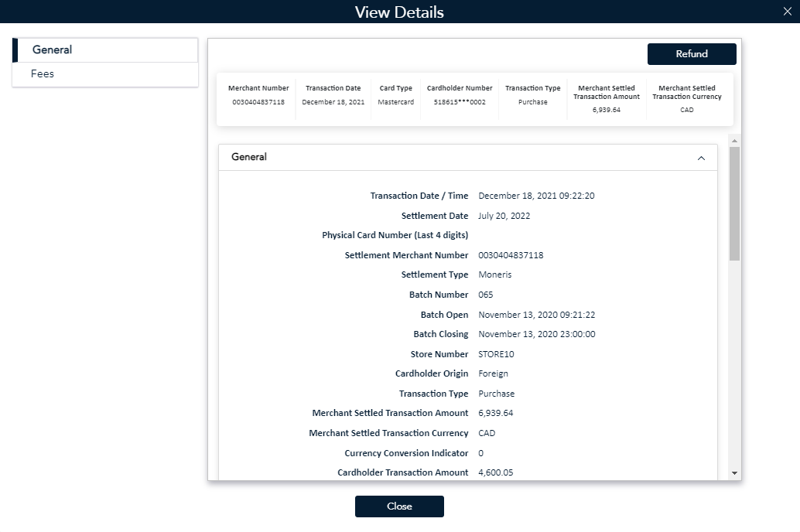This screenshot has width=800, height=532.
Task: Click the Refund button
Action: 692,53
